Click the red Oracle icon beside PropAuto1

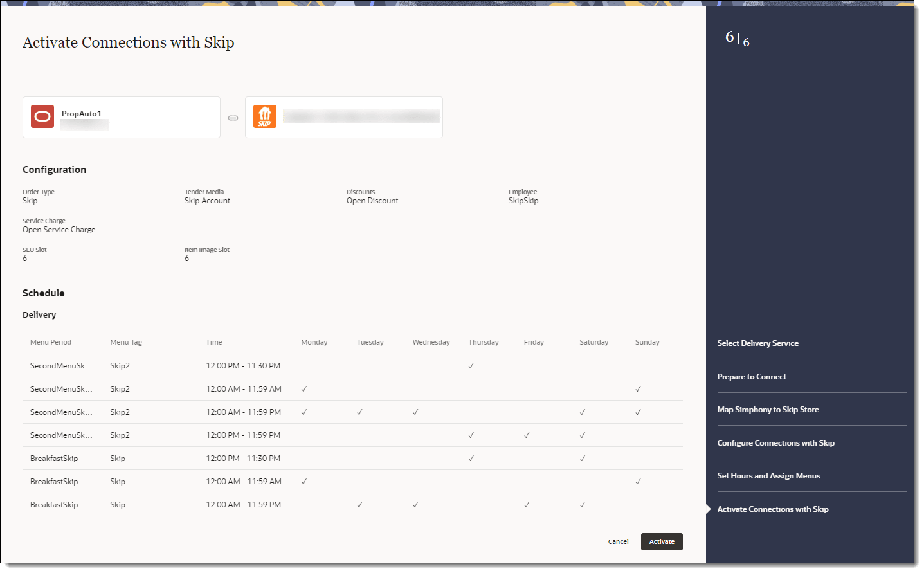click(42, 116)
